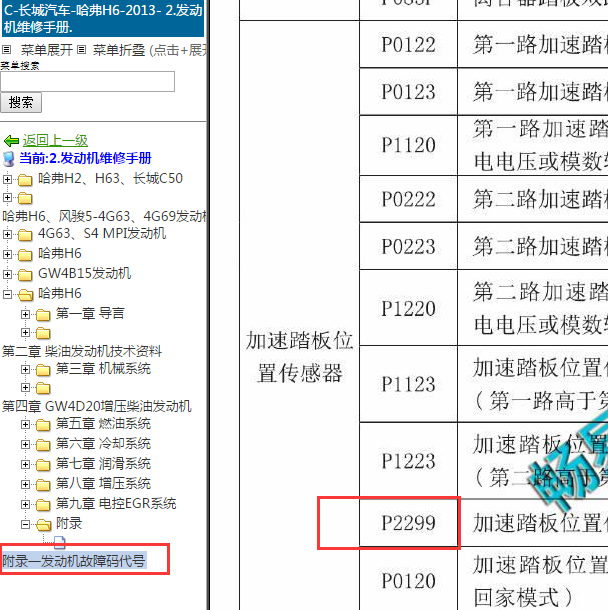Click the 菜单折叠 text link
This screenshot has height=610, width=608.
pos(119,50)
